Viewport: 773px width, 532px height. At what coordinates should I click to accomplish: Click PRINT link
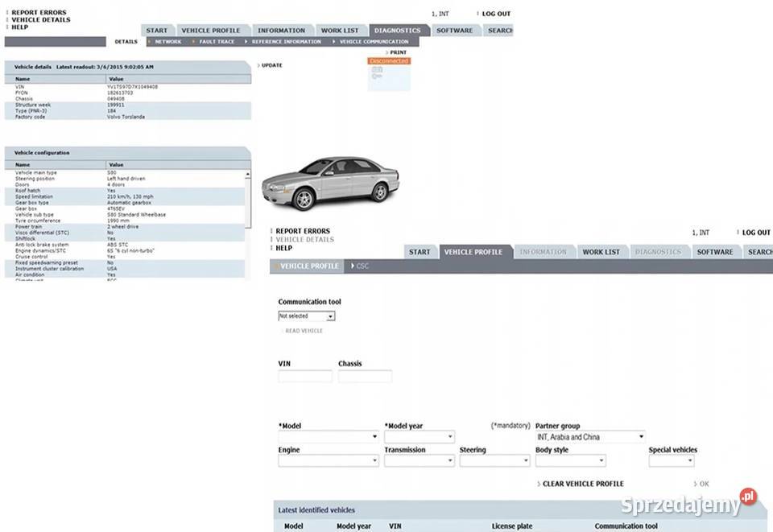pyautogui.click(x=399, y=52)
